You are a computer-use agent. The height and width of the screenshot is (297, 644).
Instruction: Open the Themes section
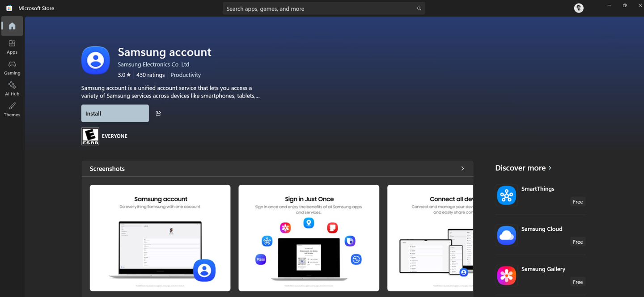pyautogui.click(x=12, y=109)
